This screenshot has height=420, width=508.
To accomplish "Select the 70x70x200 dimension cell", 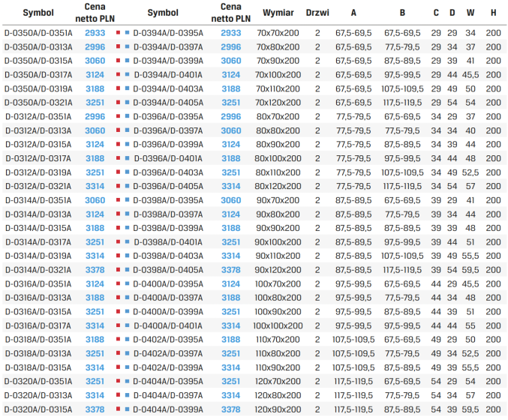I will pos(278,33).
